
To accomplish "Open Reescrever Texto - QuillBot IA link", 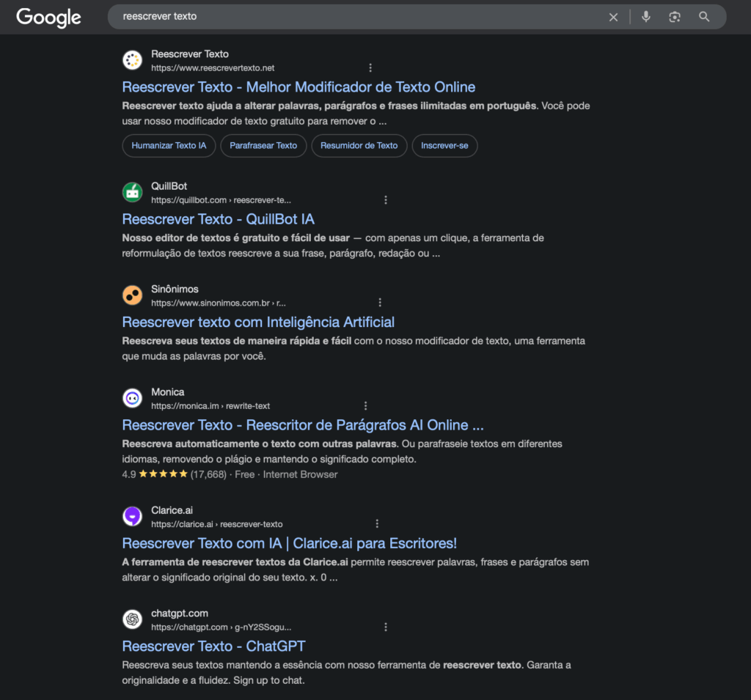I will (x=218, y=219).
